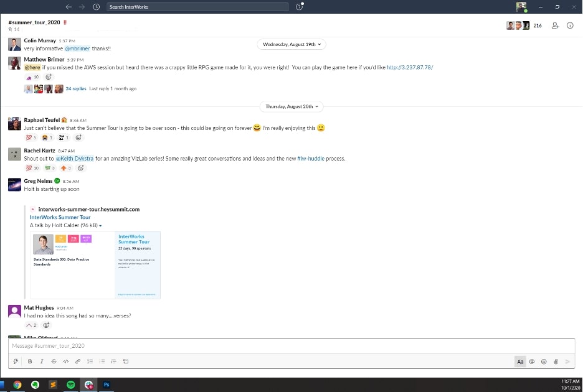This screenshot has width=583, height=392.
Task: Toggle inline code formatting
Action: (66, 361)
